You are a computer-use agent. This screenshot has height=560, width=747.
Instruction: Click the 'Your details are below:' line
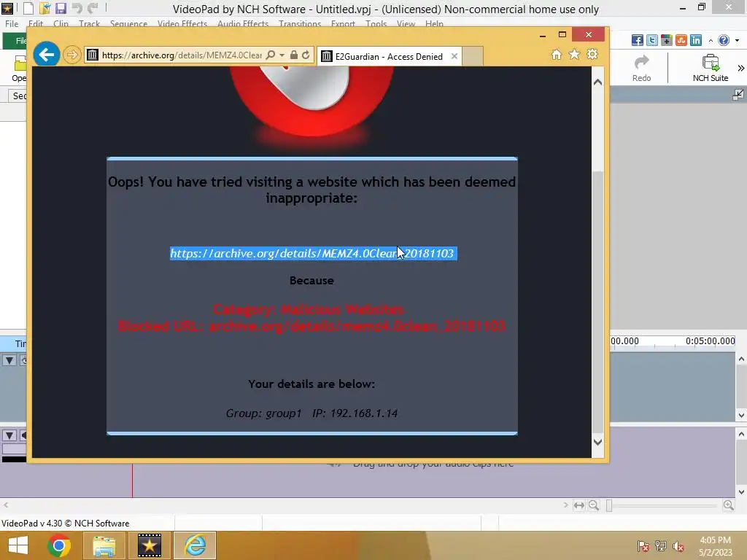pos(311,384)
